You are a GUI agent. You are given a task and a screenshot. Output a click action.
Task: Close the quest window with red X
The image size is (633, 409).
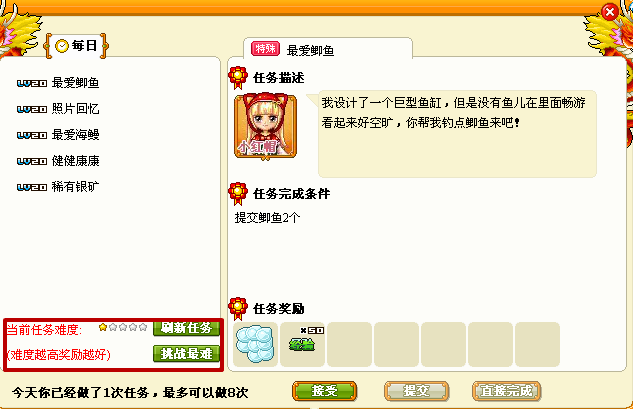(610, 12)
